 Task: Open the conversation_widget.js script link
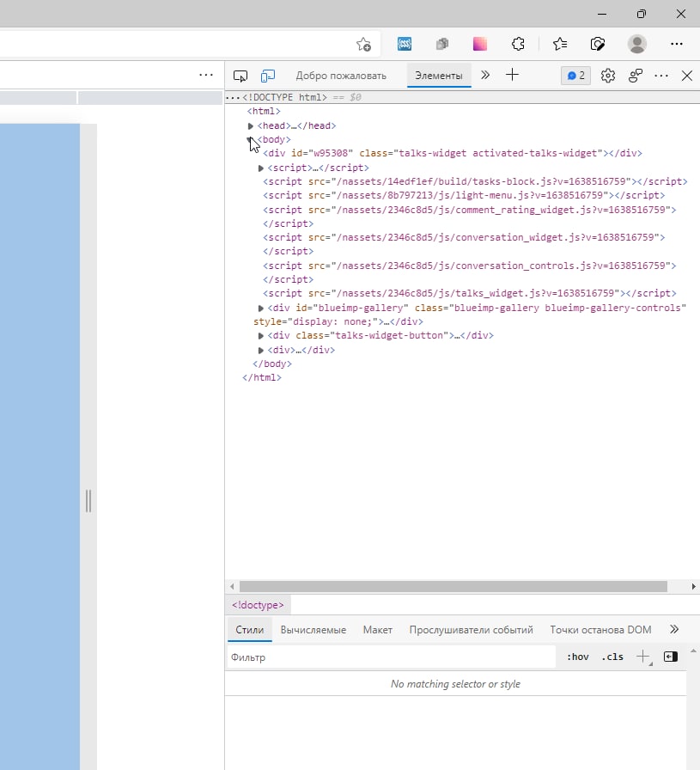pyautogui.click(x=496, y=237)
